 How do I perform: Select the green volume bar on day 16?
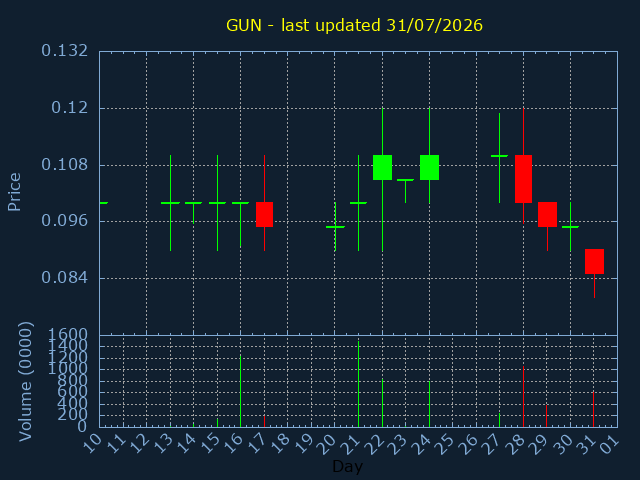240,391
